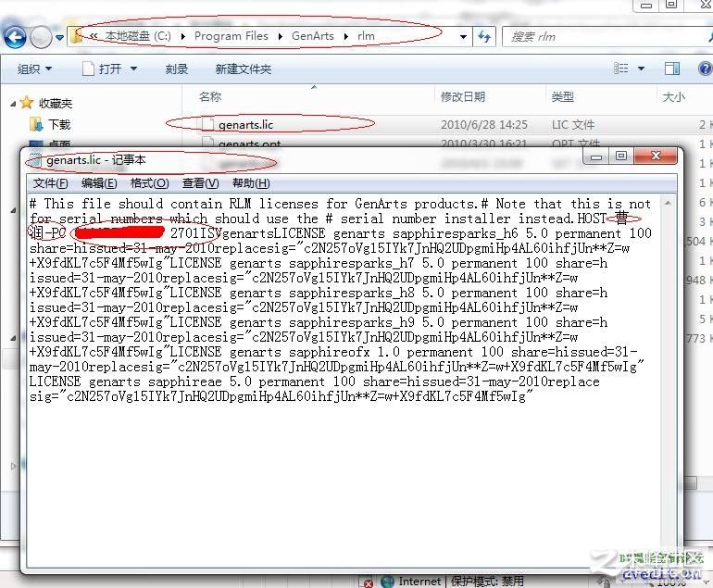Go back with Explorer's back arrow
The width and height of the screenshot is (713, 588).
coord(15,37)
